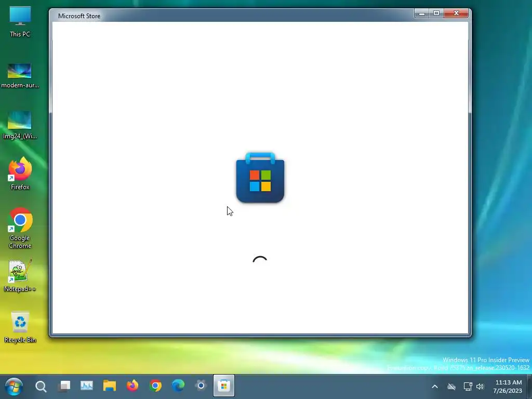Select Notepad++ desktop shortcut
The width and height of the screenshot is (532, 399).
click(x=20, y=275)
